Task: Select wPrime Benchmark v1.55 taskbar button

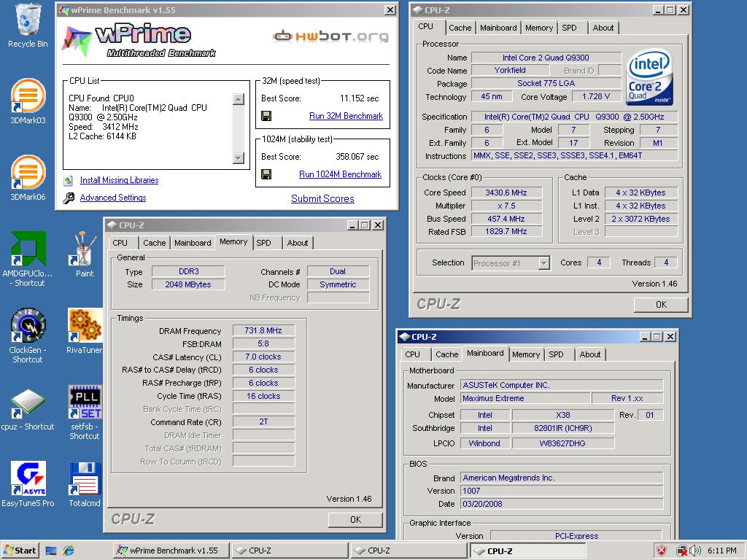Action: (171, 551)
